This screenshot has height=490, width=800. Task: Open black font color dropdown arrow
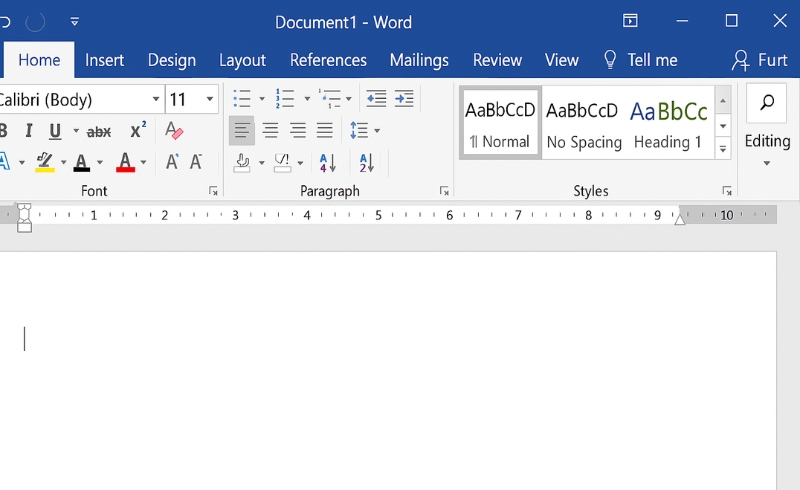99,163
